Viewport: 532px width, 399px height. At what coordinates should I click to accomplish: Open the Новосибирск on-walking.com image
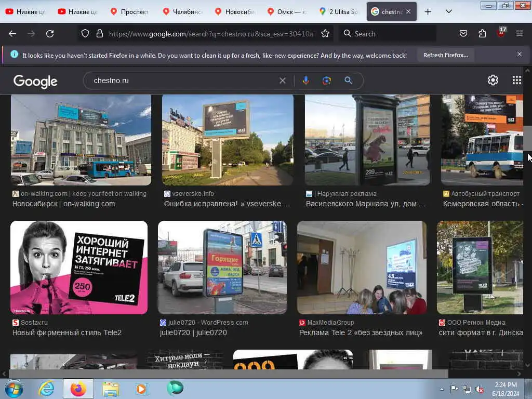[81, 140]
